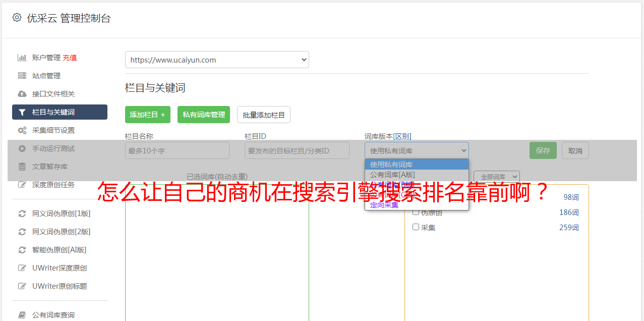Go to 同义词伪原创[1版] in the sidebar
The height and width of the screenshot is (321, 644).
tap(62, 213)
